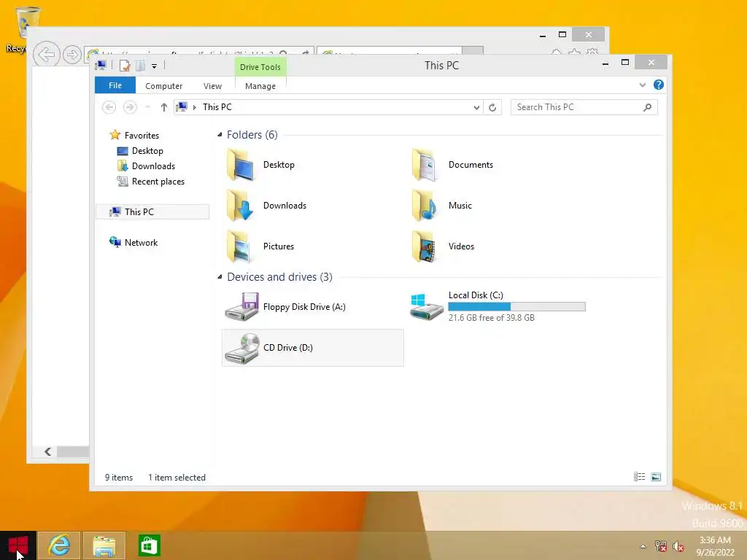The height and width of the screenshot is (560, 747).
Task: Click the Help question mark icon
Action: [x=659, y=85]
